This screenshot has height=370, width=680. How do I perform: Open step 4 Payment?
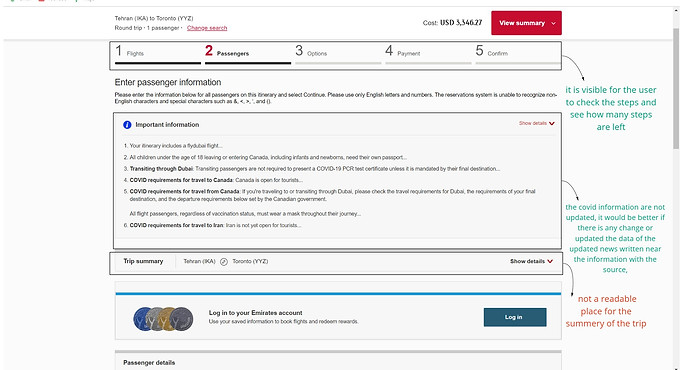(x=428, y=53)
